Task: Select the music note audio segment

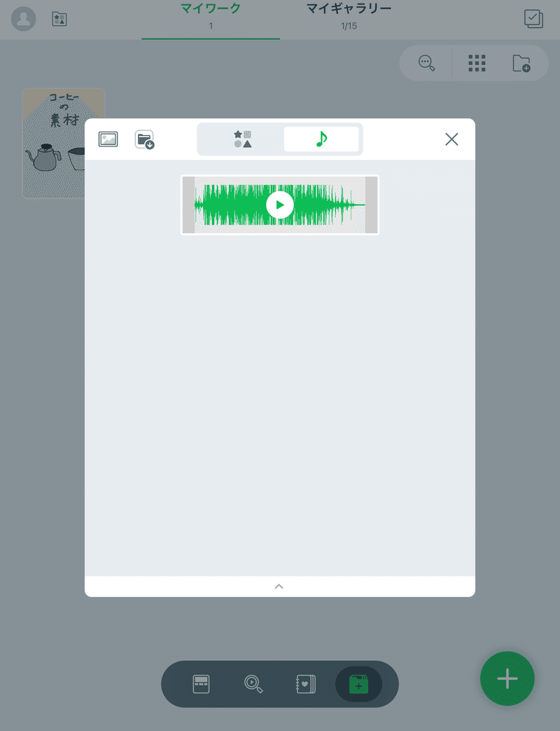Action: coord(321,139)
